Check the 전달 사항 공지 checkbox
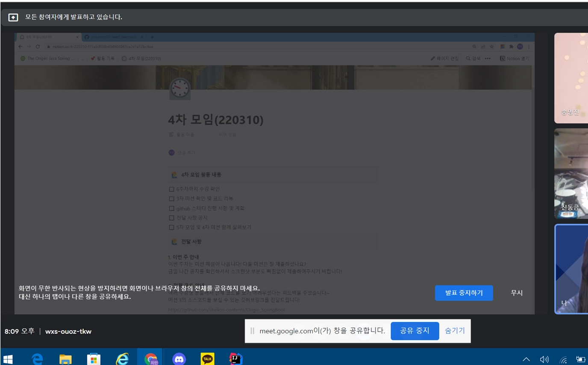This screenshot has height=365, width=588. [x=171, y=218]
